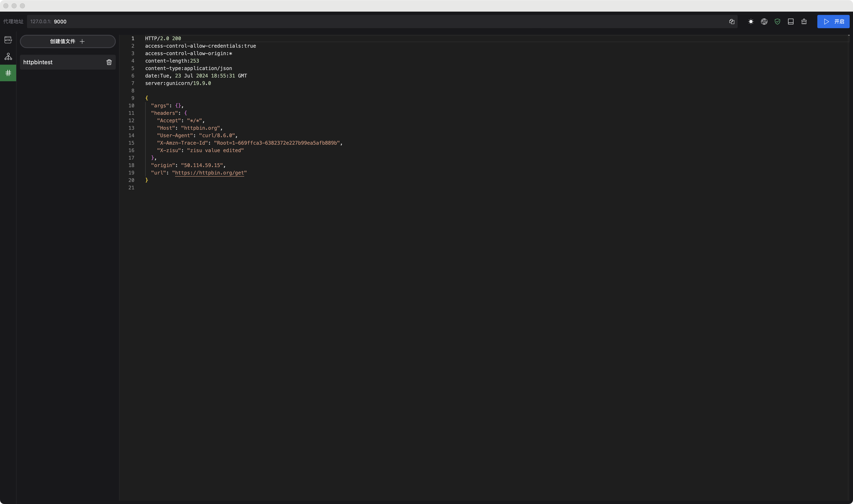Click the green shield certificate icon
Viewport: 853px width, 504px height.
[x=777, y=21]
